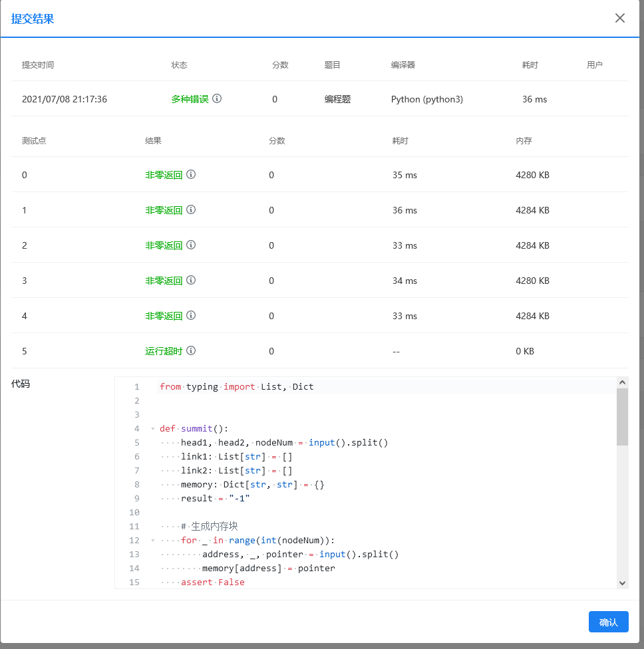This screenshot has height=649, width=644.
Task: Click the 结果 column header
Action: [x=153, y=140]
